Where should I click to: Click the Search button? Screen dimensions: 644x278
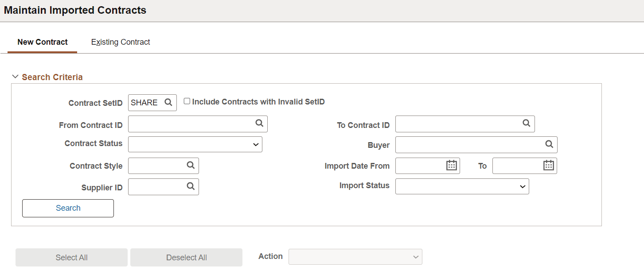pyautogui.click(x=68, y=208)
